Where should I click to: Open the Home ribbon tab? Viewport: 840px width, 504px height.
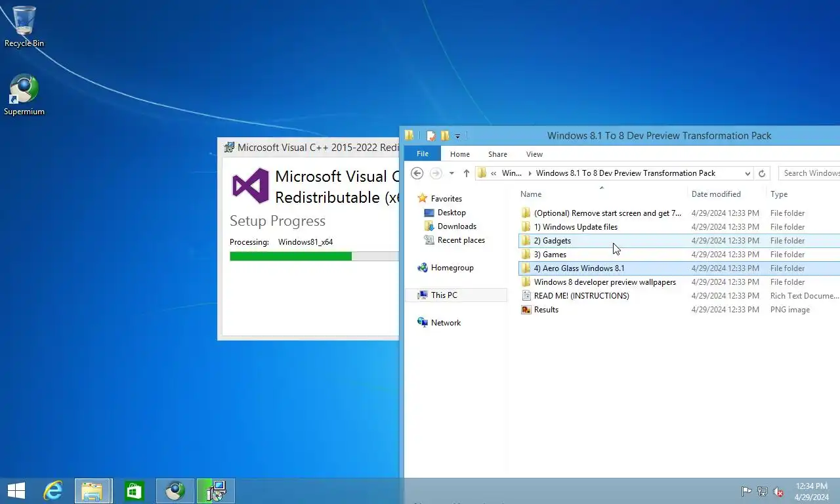[x=459, y=154]
